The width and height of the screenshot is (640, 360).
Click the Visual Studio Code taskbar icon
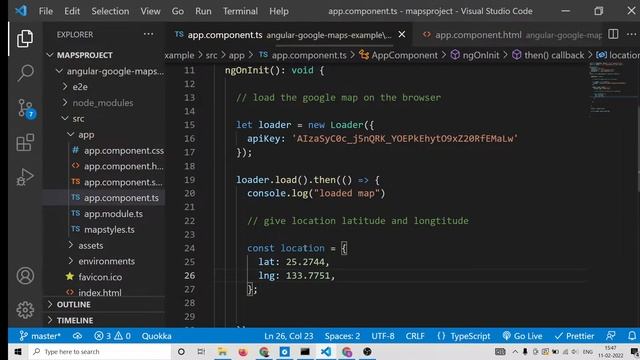pyautogui.click(x=326, y=351)
